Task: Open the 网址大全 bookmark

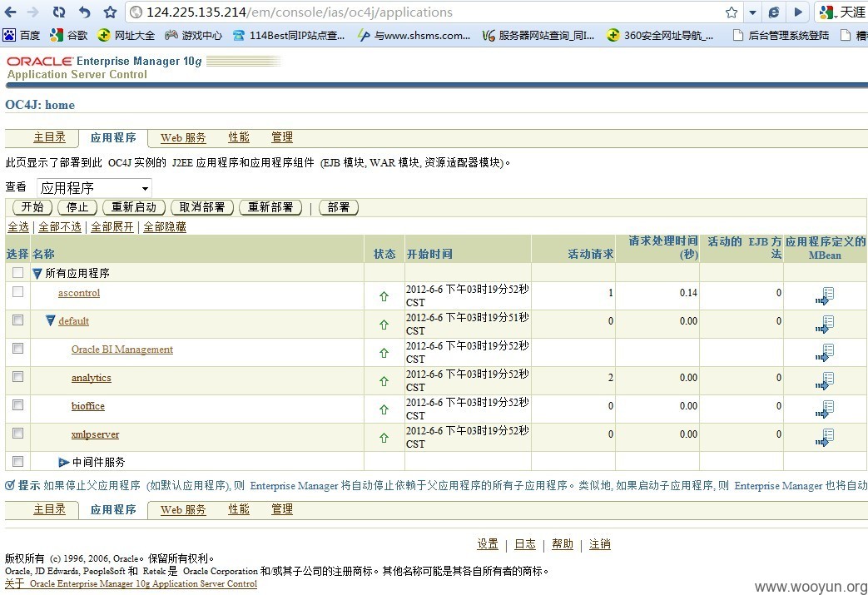Action: click(126, 36)
